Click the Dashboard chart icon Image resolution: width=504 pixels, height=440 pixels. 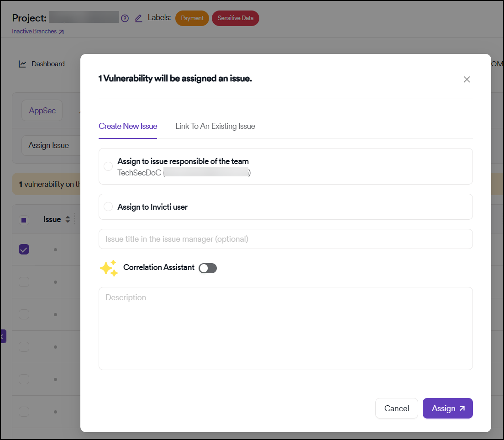tap(22, 64)
